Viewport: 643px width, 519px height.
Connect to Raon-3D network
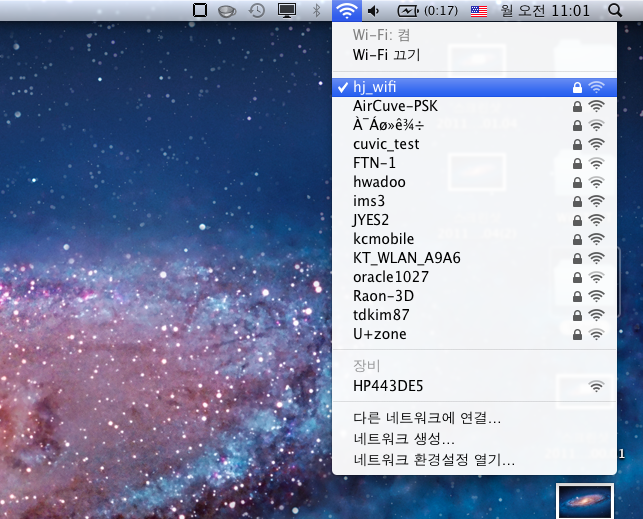(x=474, y=296)
